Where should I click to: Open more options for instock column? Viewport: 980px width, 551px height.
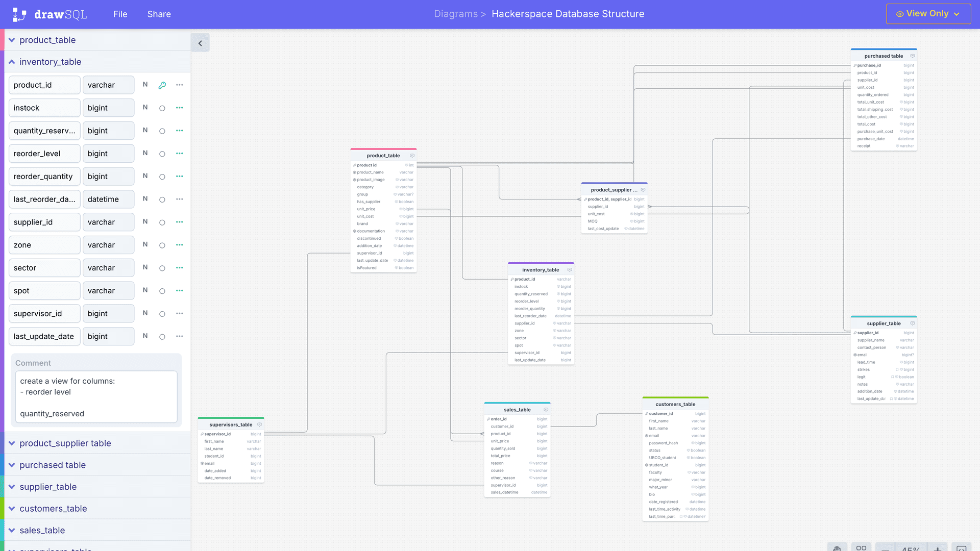(180, 108)
